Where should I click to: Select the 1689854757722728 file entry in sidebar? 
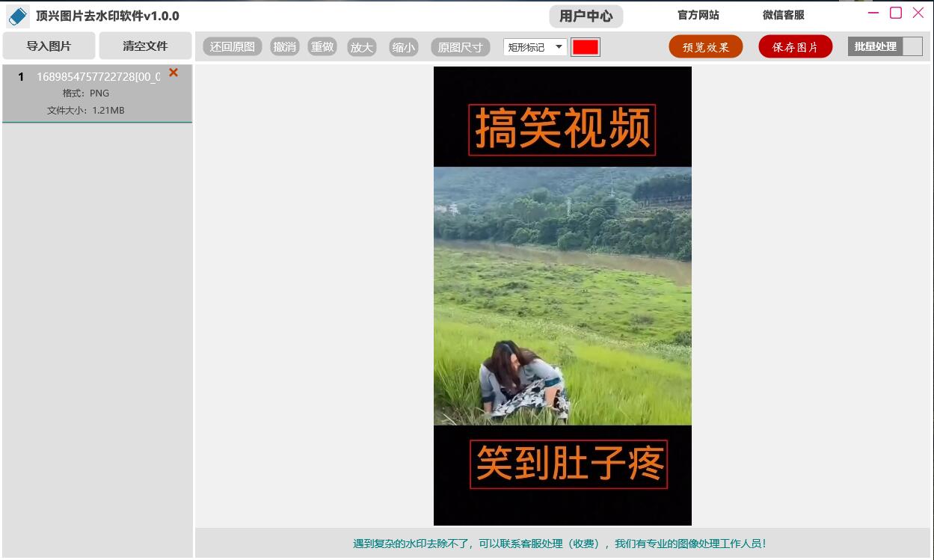[x=96, y=76]
